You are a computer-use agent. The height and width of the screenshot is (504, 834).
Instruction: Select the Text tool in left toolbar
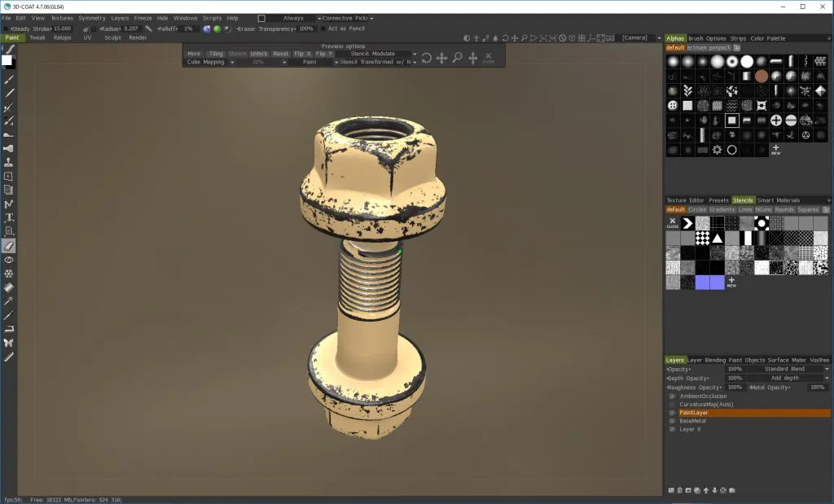(x=8, y=217)
